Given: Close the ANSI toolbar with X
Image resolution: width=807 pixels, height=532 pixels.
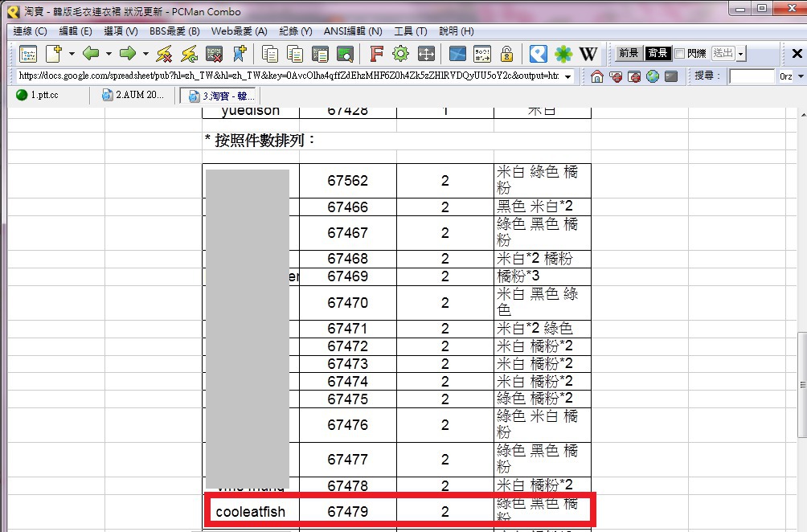Looking at the screenshot, I should click(x=797, y=54).
